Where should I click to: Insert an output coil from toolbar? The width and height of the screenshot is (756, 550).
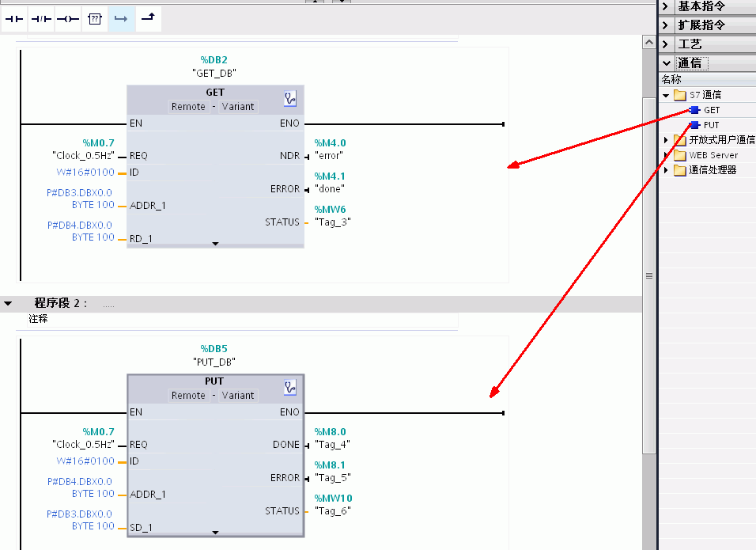68,18
